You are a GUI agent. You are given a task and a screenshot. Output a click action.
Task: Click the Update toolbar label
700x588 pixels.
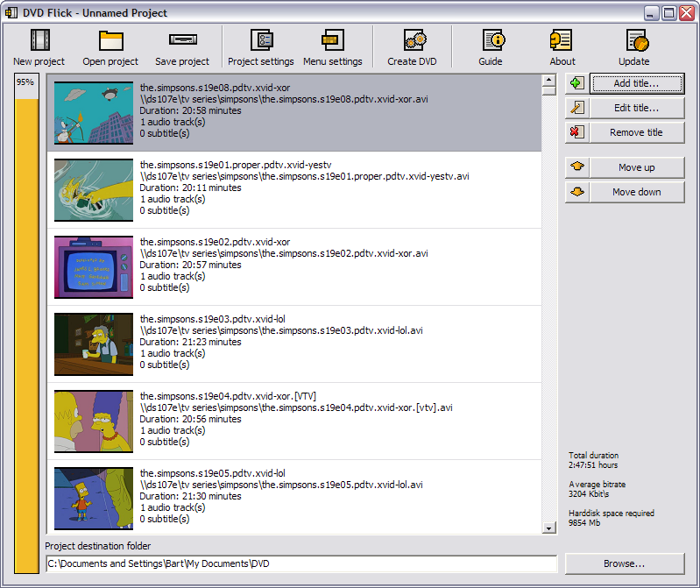point(634,61)
